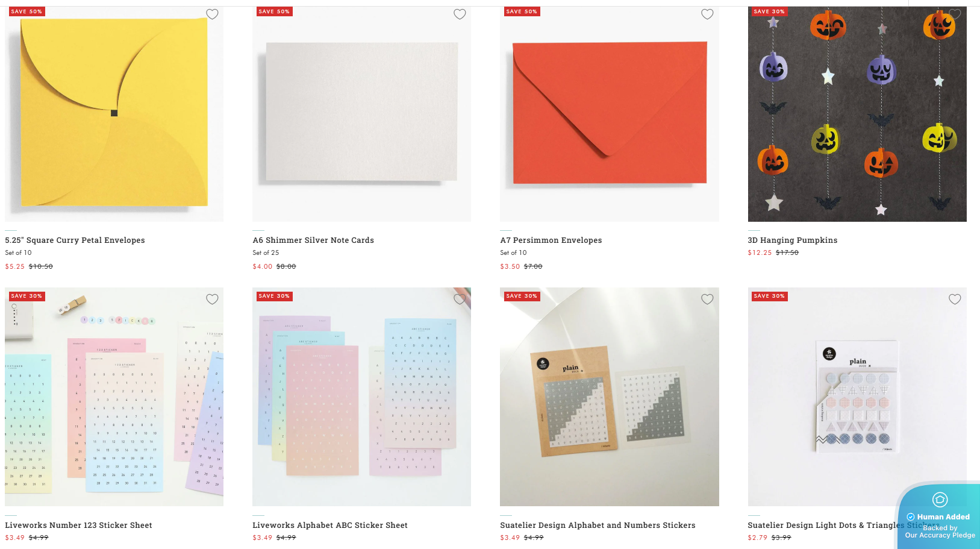Image resolution: width=980 pixels, height=549 pixels.
Task: Favorite the Liveworks Number 123 Sticker Sheet
Action: click(212, 300)
